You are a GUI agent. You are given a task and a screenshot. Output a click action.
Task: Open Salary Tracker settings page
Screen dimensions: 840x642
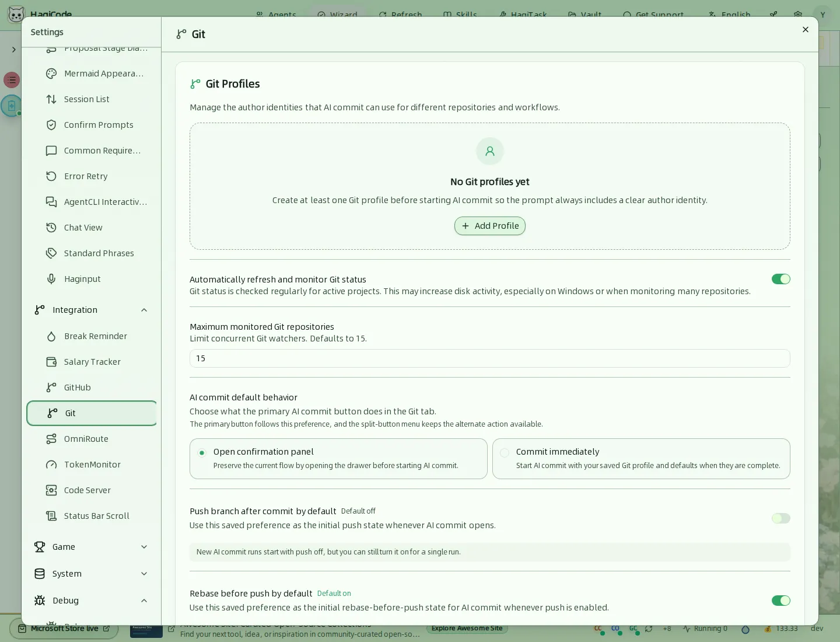click(92, 362)
